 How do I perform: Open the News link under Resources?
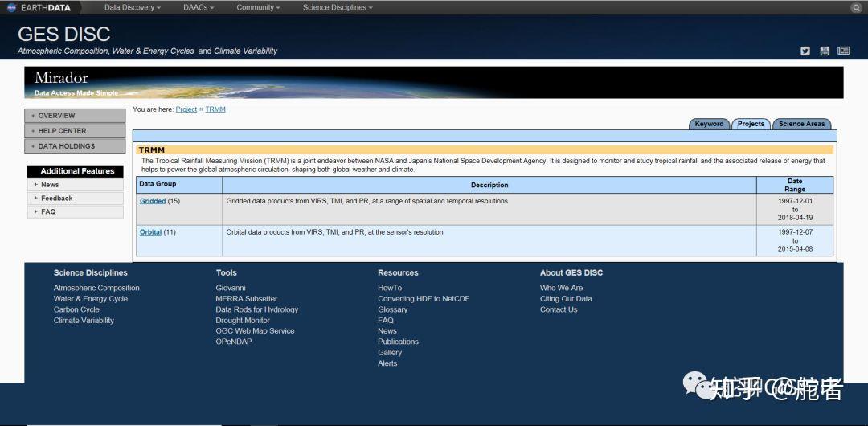pos(387,330)
